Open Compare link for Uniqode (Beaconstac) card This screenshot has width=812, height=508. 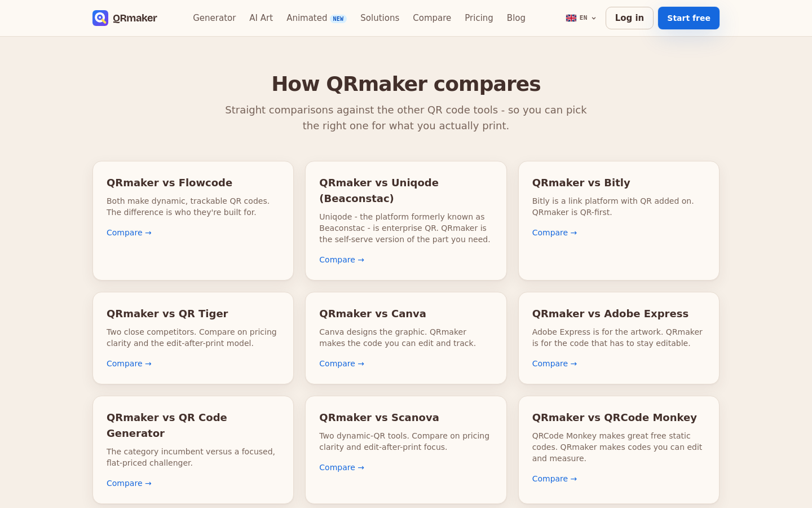click(x=342, y=260)
